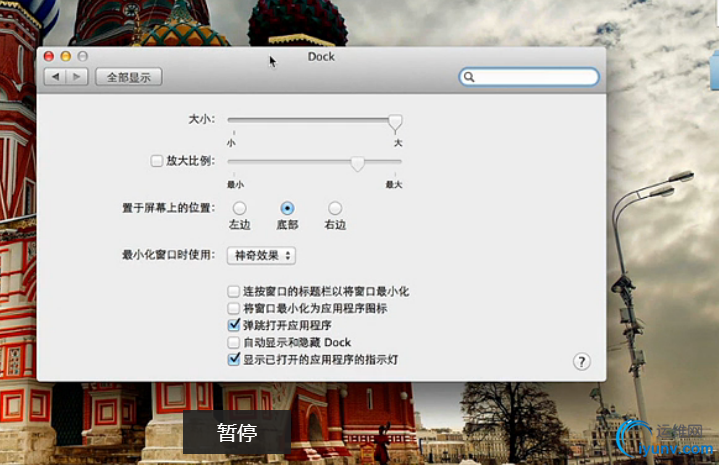Minimize the Dock window with yellow button

[x=66, y=56]
